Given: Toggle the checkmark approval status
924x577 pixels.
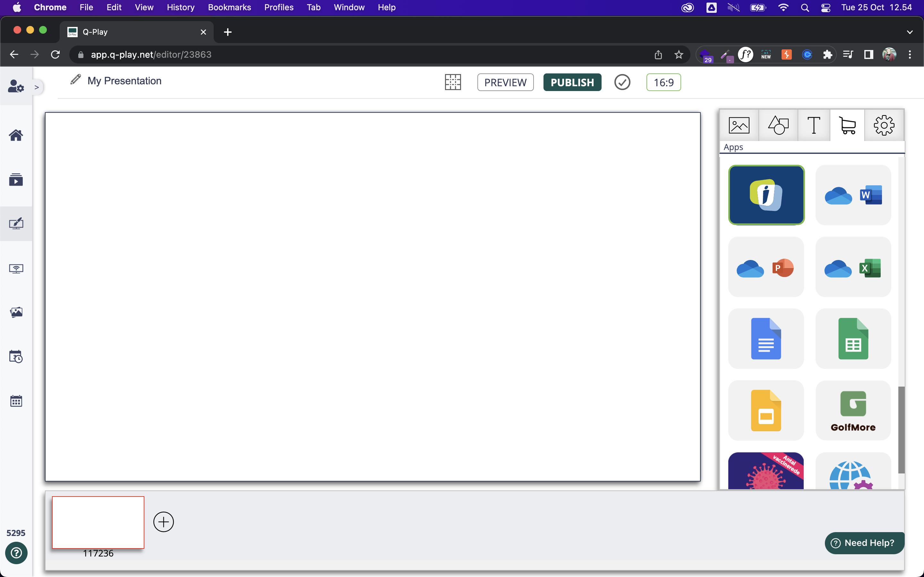Looking at the screenshot, I should [x=621, y=82].
